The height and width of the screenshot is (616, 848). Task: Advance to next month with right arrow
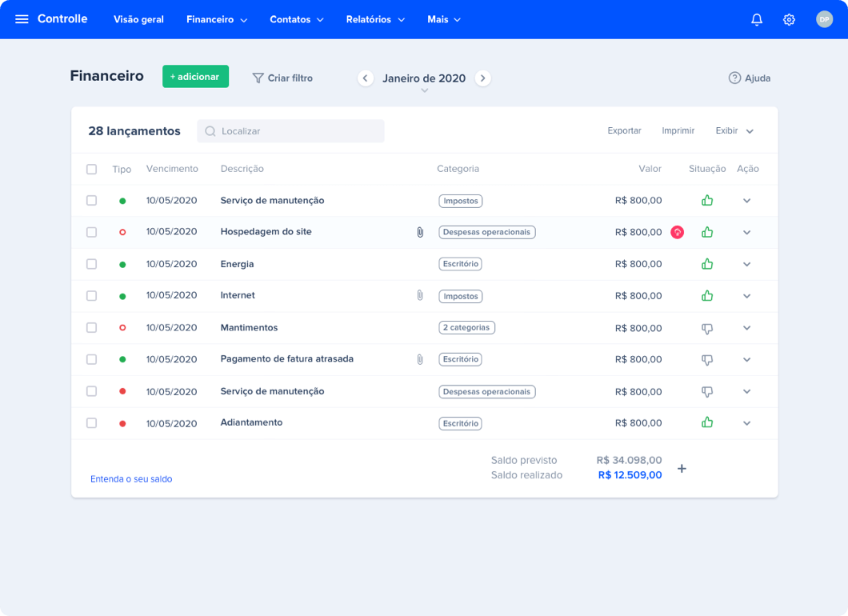(482, 78)
